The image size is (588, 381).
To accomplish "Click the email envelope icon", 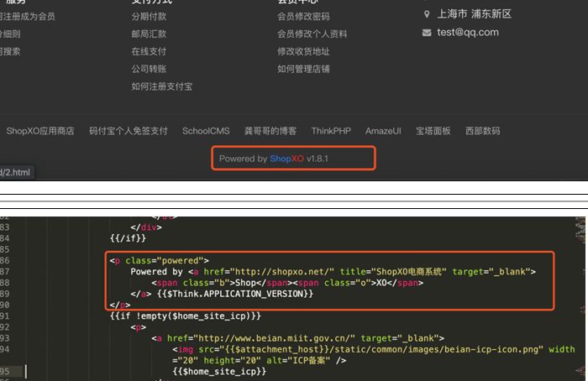I will tap(428, 33).
